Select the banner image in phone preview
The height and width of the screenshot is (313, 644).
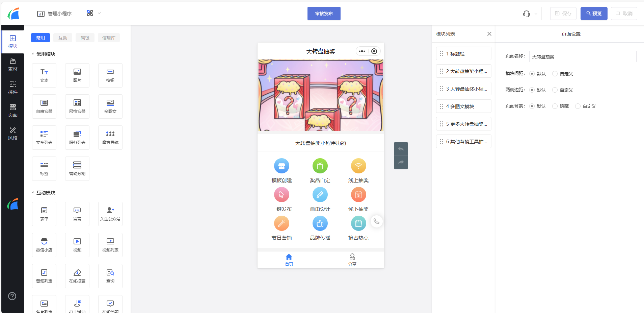321,95
